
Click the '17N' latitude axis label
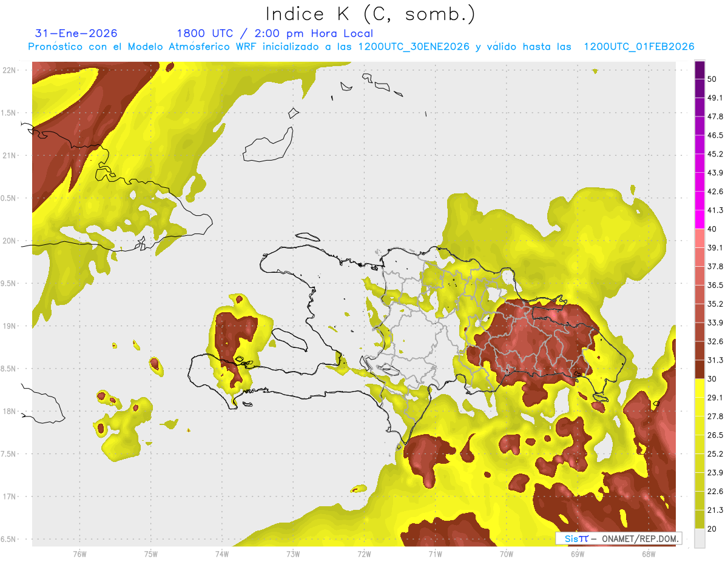coord(9,497)
